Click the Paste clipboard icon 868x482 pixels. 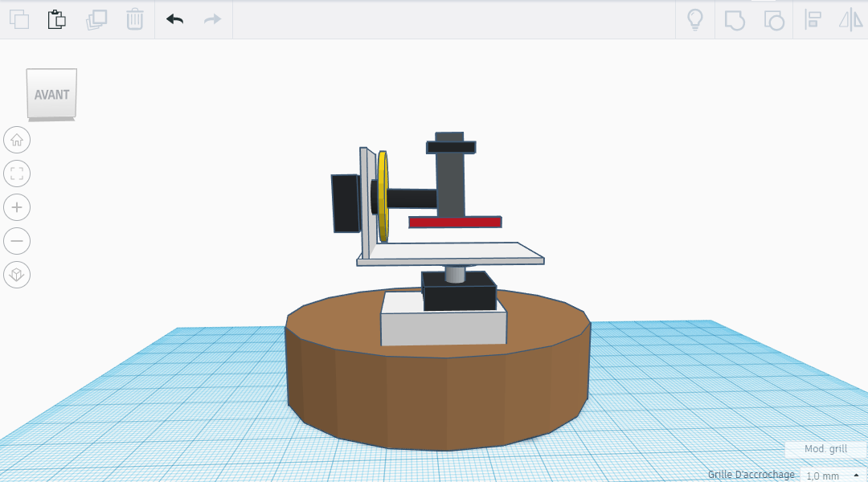[x=56, y=19]
